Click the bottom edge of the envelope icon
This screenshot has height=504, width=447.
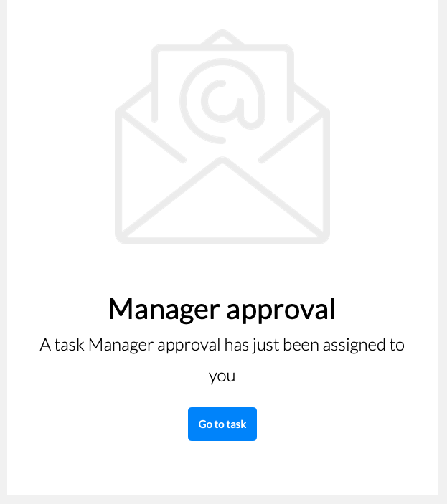(x=222, y=240)
